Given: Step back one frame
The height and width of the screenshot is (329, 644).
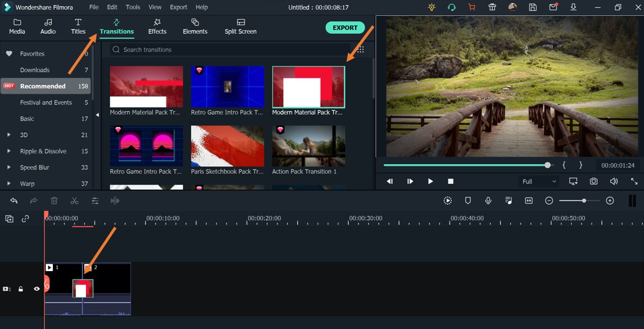Looking at the screenshot, I should click(390, 181).
